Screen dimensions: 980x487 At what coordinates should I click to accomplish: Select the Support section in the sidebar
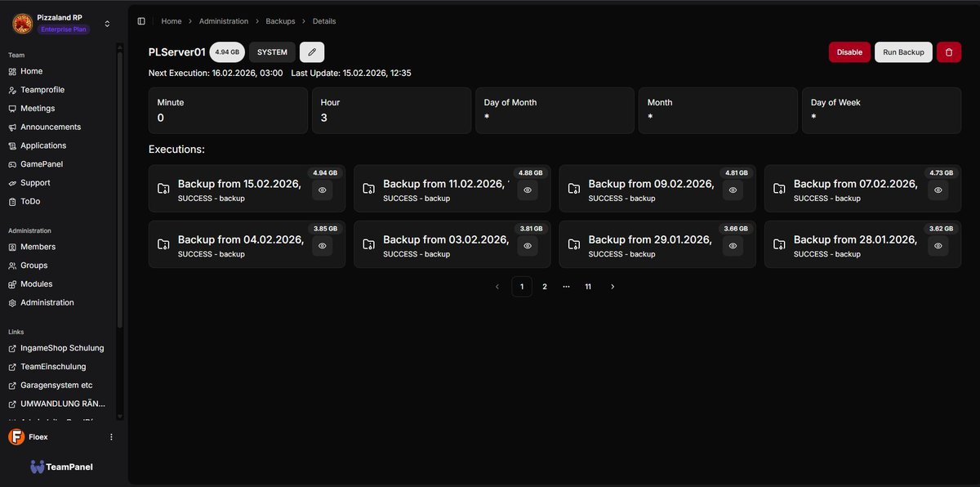click(33, 181)
